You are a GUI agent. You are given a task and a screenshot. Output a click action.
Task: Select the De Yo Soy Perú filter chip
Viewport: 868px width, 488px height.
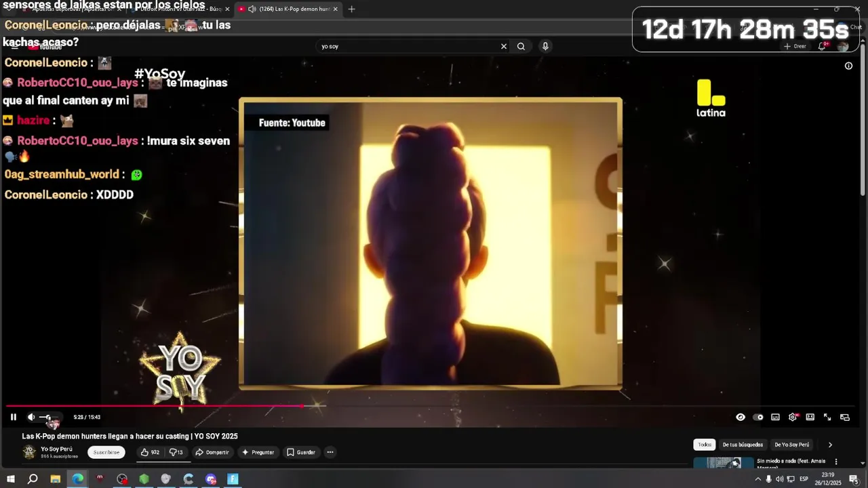(x=791, y=445)
